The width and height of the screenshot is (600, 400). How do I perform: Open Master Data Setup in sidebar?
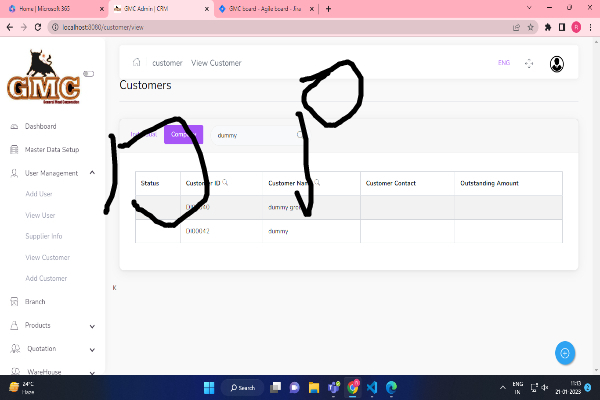[51, 149]
